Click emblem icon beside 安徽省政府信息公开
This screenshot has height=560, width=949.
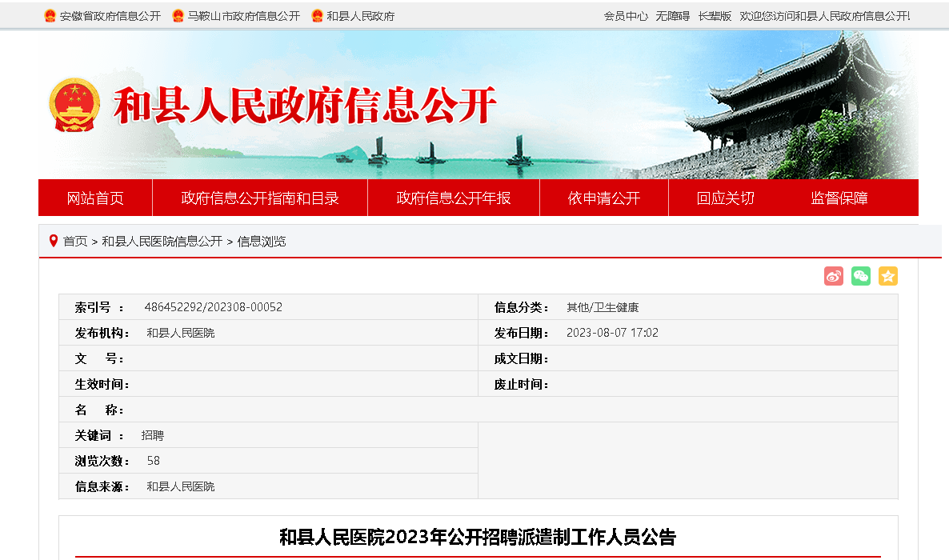tap(50, 16)
